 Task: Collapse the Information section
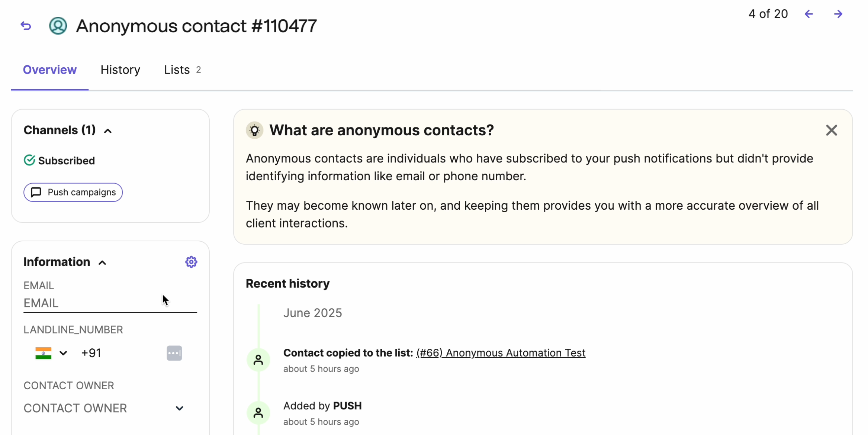pos(102,262)
